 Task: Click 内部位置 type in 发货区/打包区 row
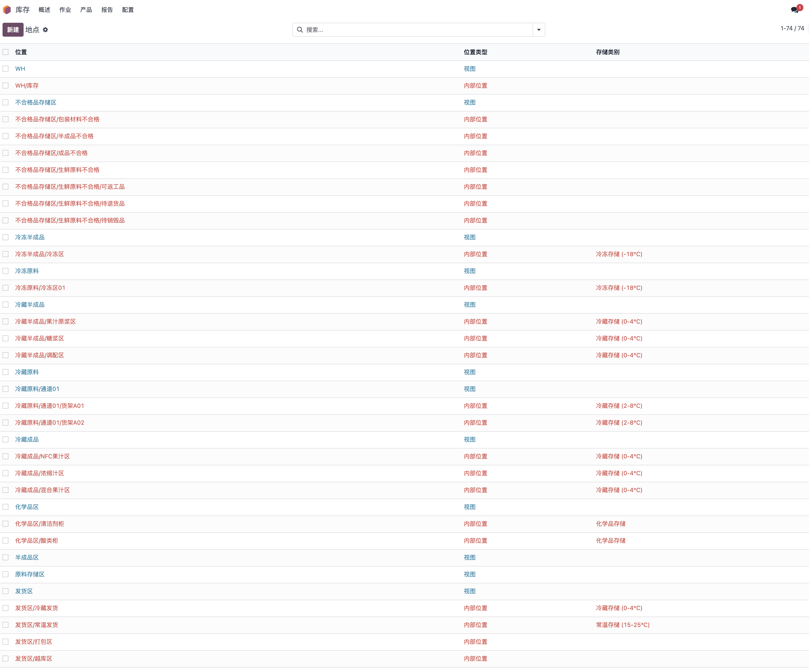point(475,642)
